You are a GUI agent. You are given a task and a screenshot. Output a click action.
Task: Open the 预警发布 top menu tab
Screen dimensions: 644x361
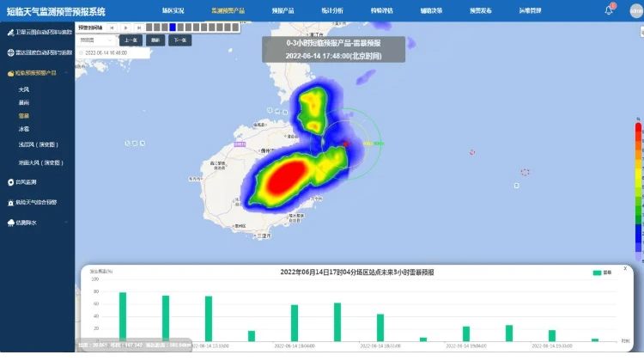coord(481,11)
